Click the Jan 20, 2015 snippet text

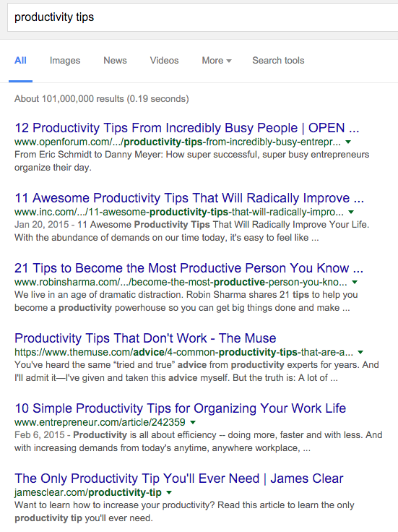point(191,231)
